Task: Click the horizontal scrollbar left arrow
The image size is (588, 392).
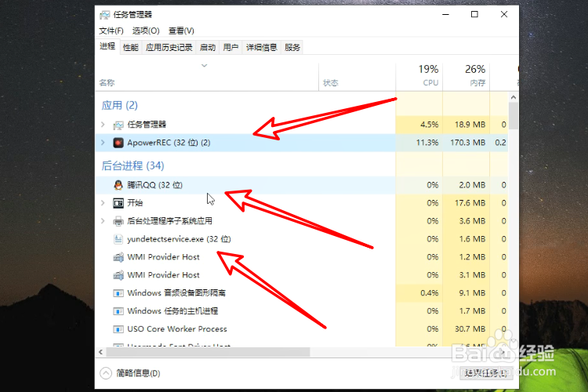Action: (100, 352)
